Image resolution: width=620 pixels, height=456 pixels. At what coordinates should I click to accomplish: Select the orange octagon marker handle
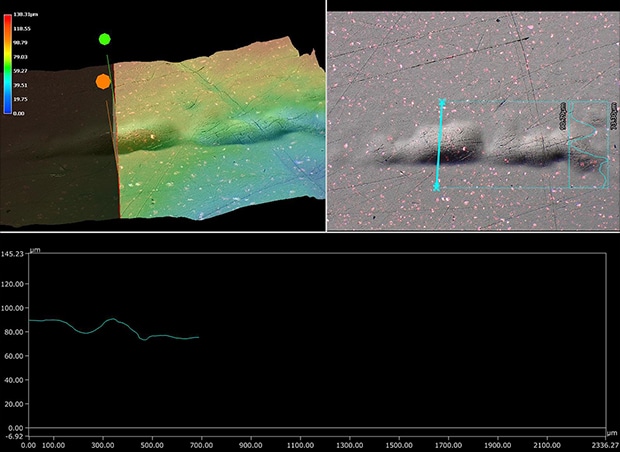tap(103, 82)
